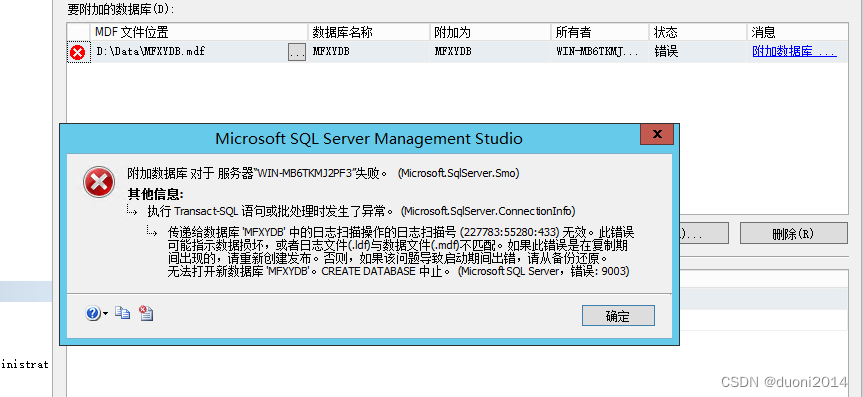
Task: Click the Transact-SQL exception message line
Action: 362,211
